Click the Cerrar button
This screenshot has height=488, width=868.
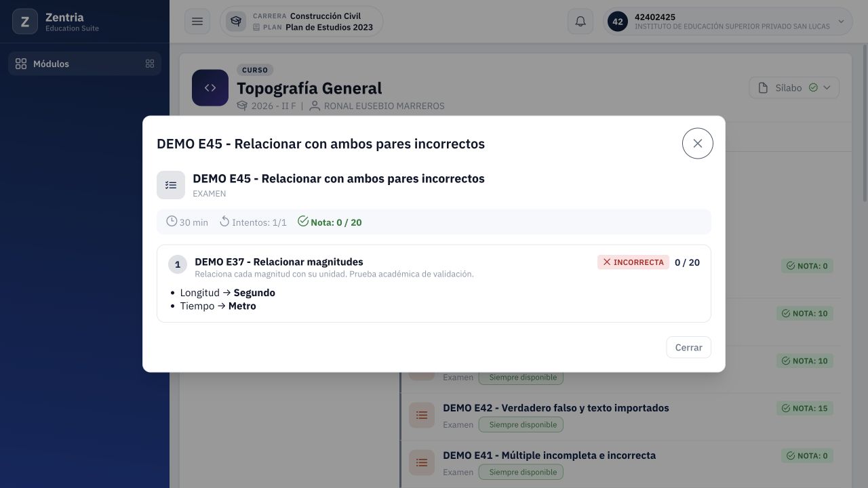(688, 347)
